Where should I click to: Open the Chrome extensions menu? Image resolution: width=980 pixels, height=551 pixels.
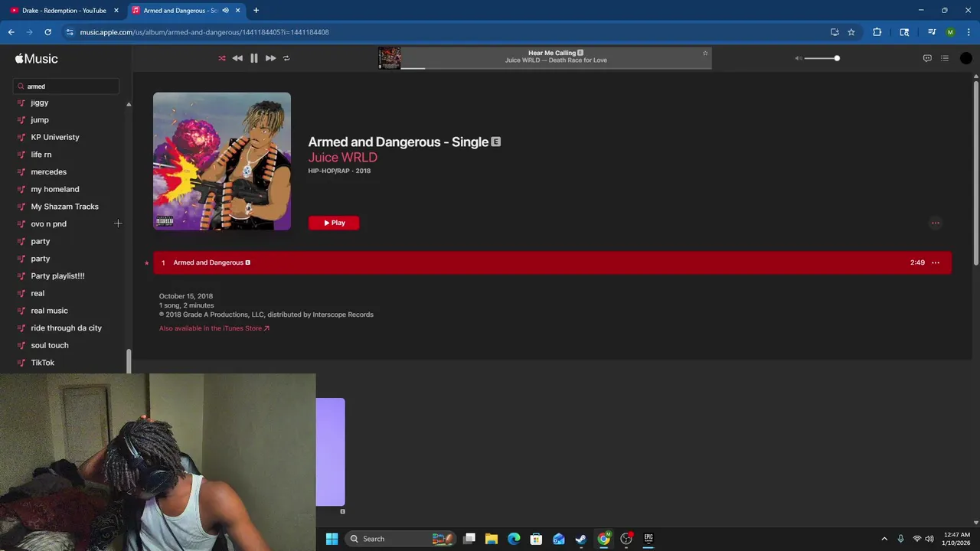pyautogui.click(x=877, y=32)
